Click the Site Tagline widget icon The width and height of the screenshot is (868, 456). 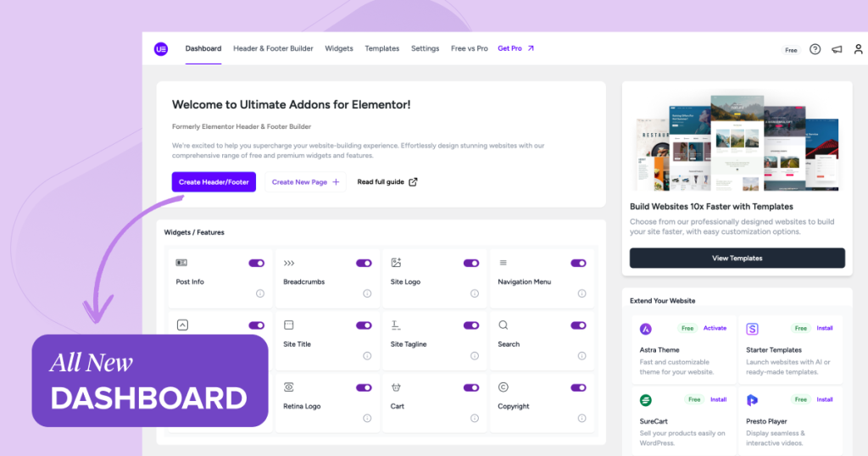[x=396, y=325]
